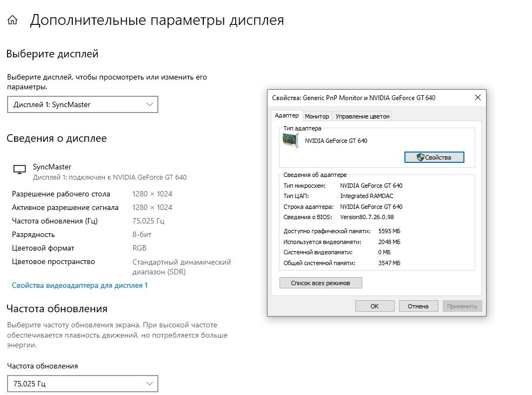
Task: Open Свойства видеоадаптера для дисплея 1 link
Action: 79,285
